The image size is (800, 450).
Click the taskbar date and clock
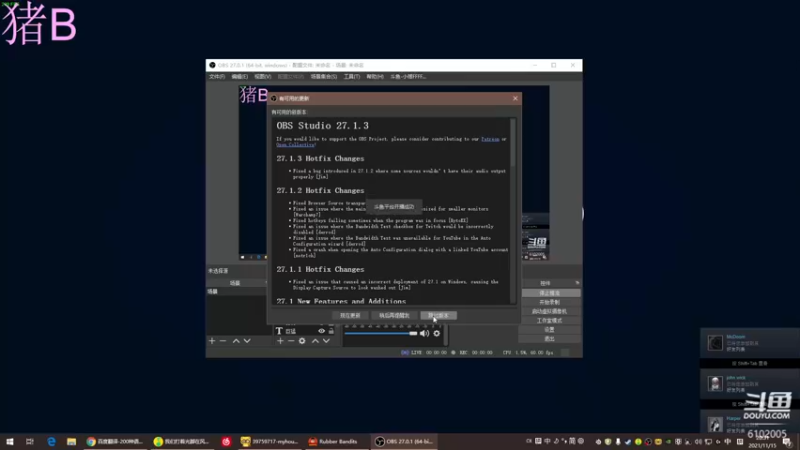[762, 442]
